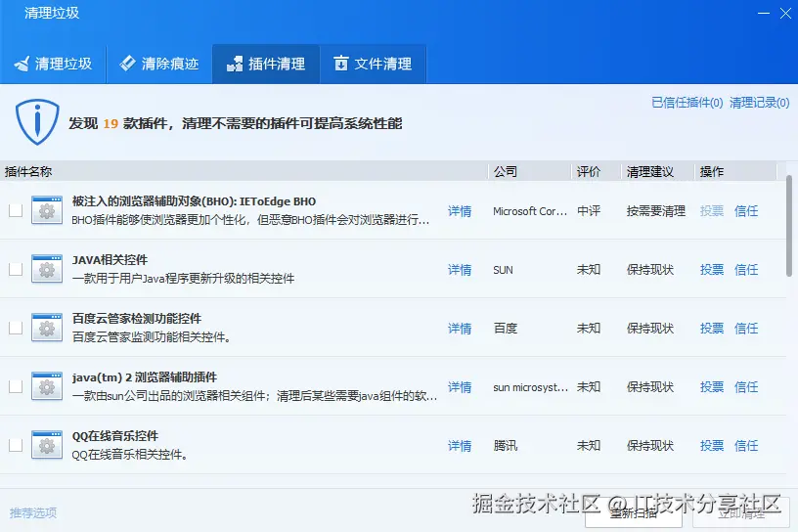This screenshot has height=532, width=798.
Task: Click 投票 for 百度云管家检测功能控件
Action: [x=712, y=329]
